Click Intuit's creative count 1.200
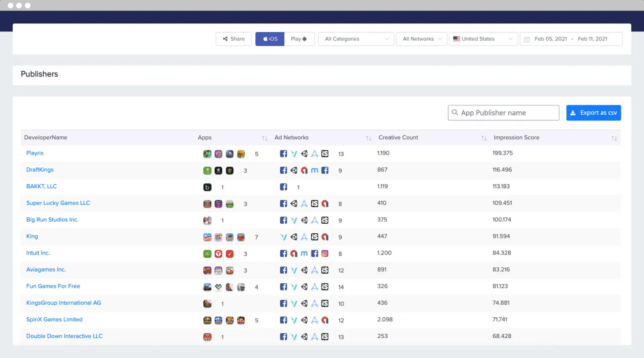Viewport: 644px width, 358px height. click(384, 253)
